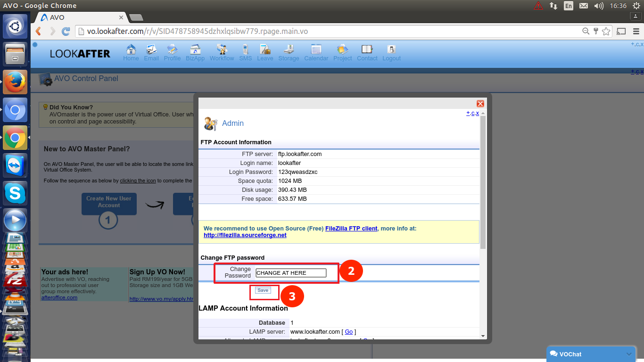Launch Firefox from the dock
The image size is (644, 362).
coord(15,82)
